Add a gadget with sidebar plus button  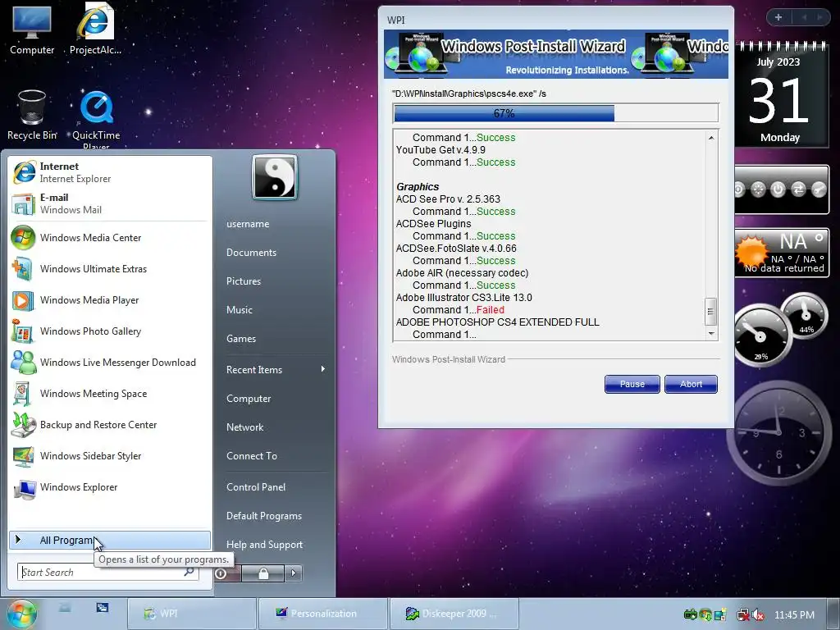pos(778,17)
